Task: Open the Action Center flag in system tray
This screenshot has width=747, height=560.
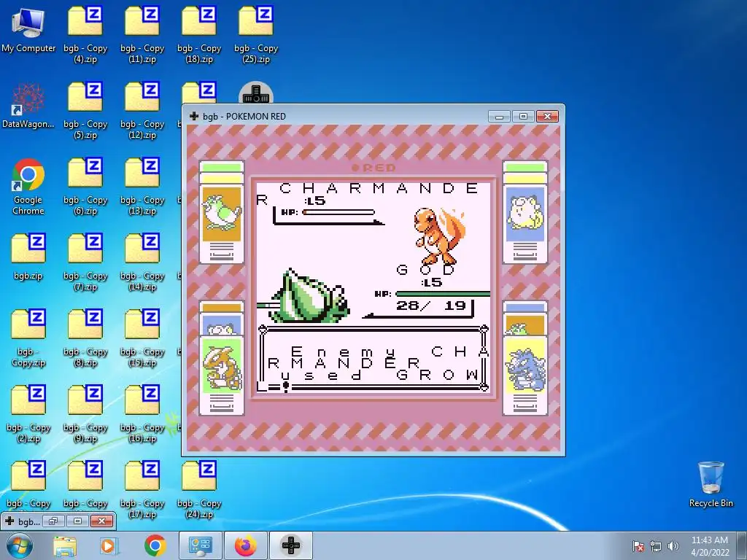Action: pyautogui.click(x=638, y=546)
